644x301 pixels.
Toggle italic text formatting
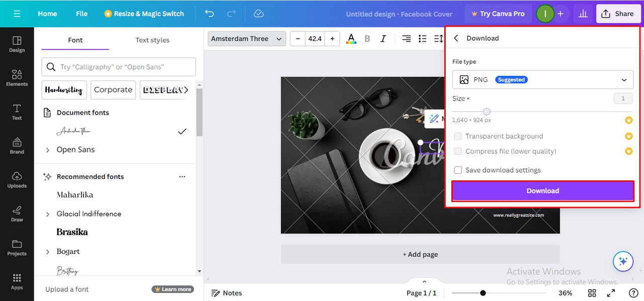pos(383,39)
